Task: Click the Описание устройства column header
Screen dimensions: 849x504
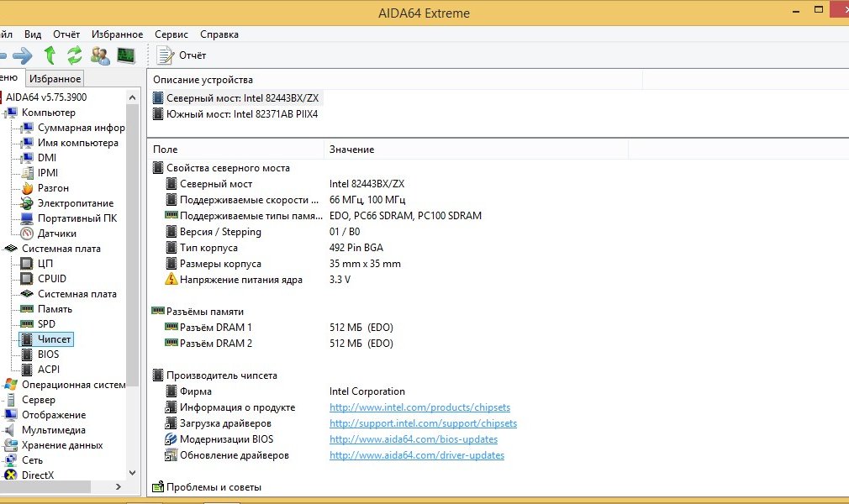Action: point(395,80)
